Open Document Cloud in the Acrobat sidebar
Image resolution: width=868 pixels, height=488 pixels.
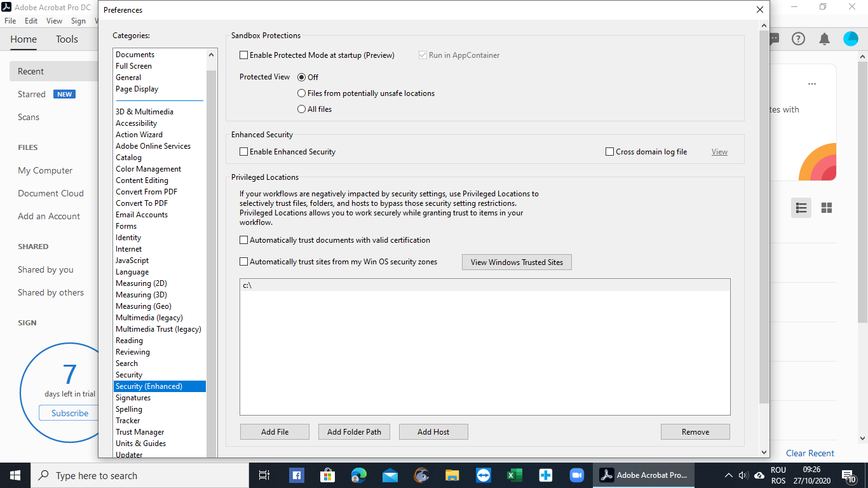click(51, 193)
